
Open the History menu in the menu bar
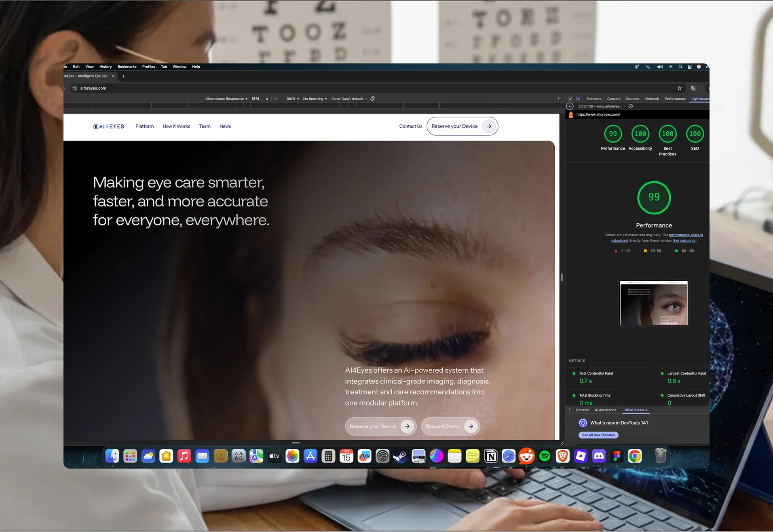(x=105, y=67)
